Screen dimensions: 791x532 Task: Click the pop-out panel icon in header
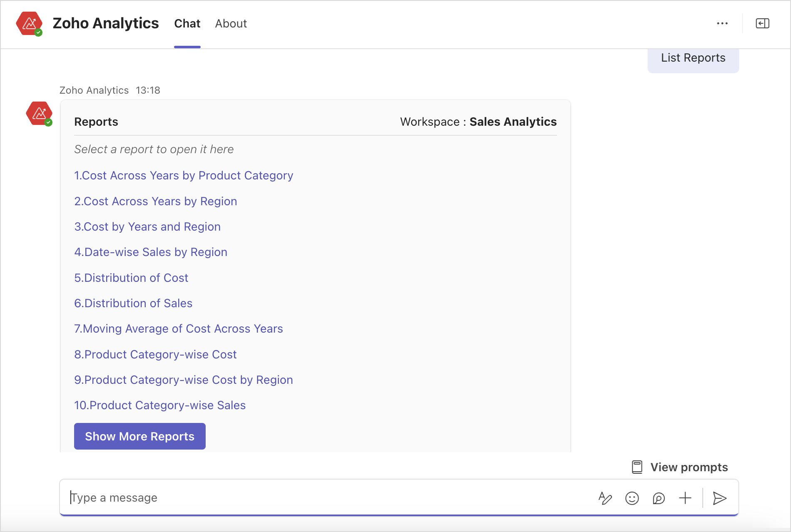point(762,23)
